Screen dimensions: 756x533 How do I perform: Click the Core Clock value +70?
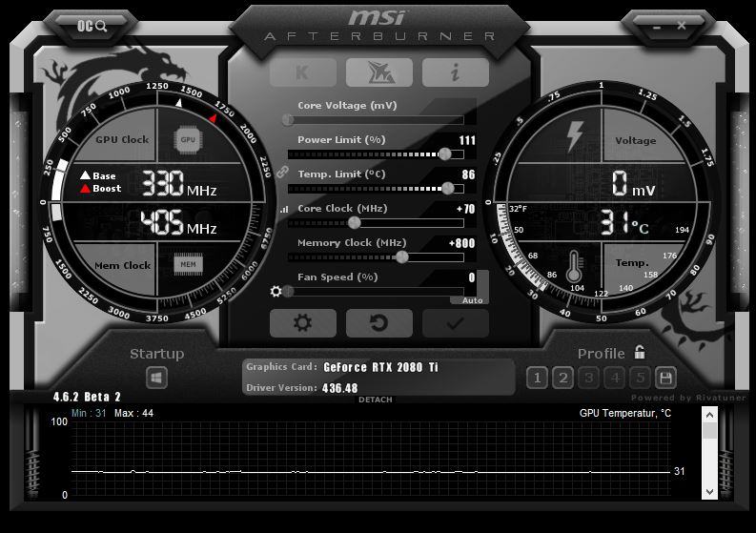[466, 209]
